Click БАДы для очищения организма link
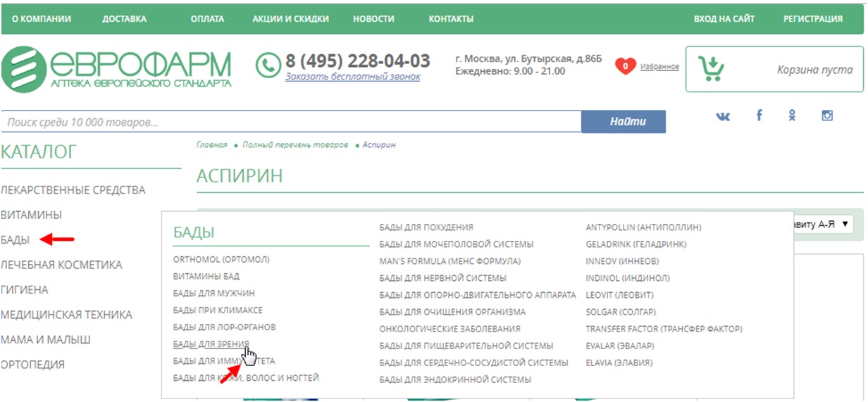Viewport: 868px width, 402px height. (x=452, y=312)
